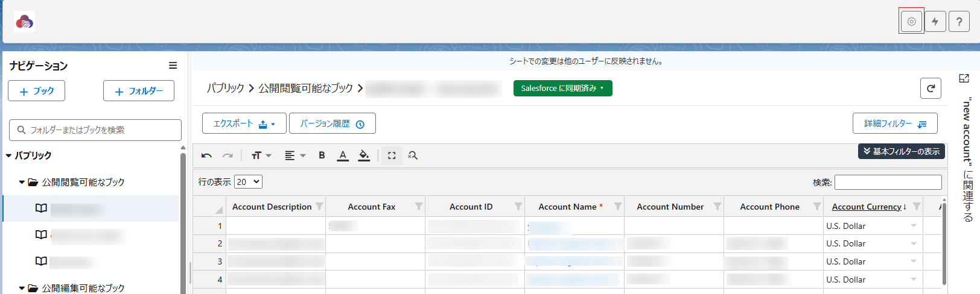
Task: Toggle the 基本フィルターの表示 panel
Action: tap(901, 151)
